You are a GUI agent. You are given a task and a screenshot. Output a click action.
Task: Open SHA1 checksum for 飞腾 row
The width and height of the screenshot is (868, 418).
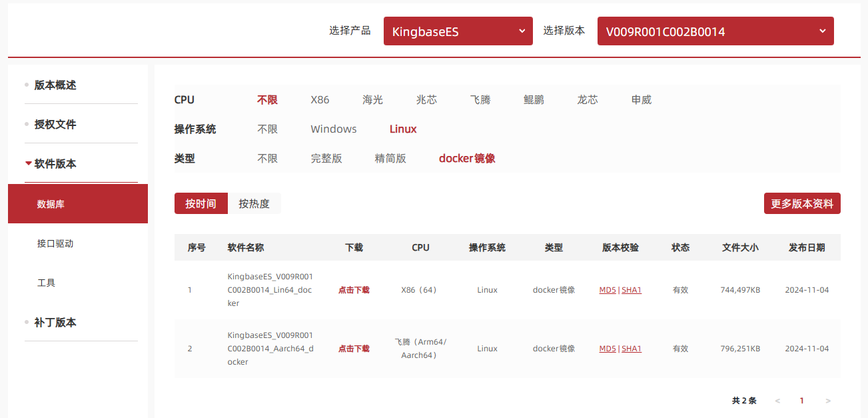click(632, 349)
